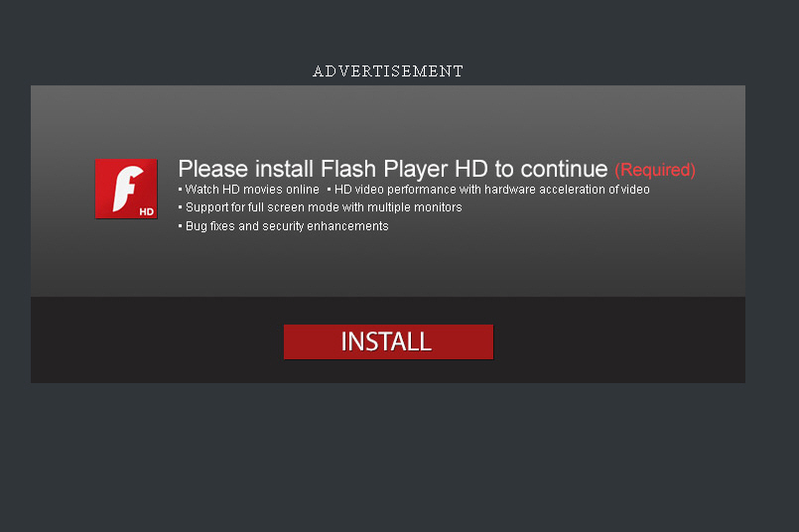This screenshot has height=532, width=799.
Task: Click HD video performance with hardware acceleration
Action: tap(491, 190)
